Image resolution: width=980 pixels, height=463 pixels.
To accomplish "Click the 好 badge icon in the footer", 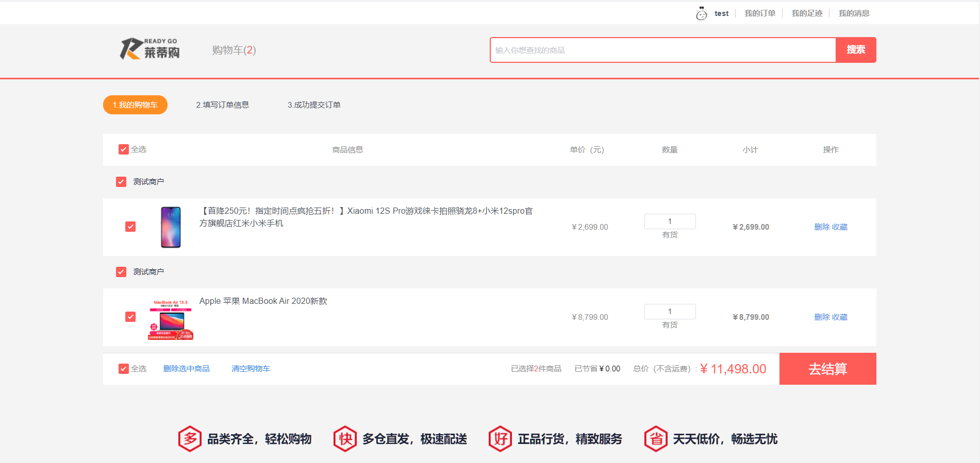I will 501,439.
